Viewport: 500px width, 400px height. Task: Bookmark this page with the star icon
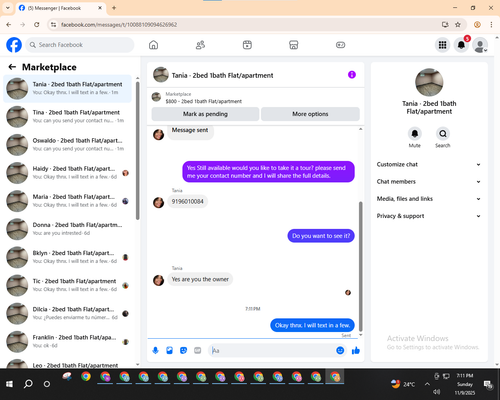click(x=458, y=24)
